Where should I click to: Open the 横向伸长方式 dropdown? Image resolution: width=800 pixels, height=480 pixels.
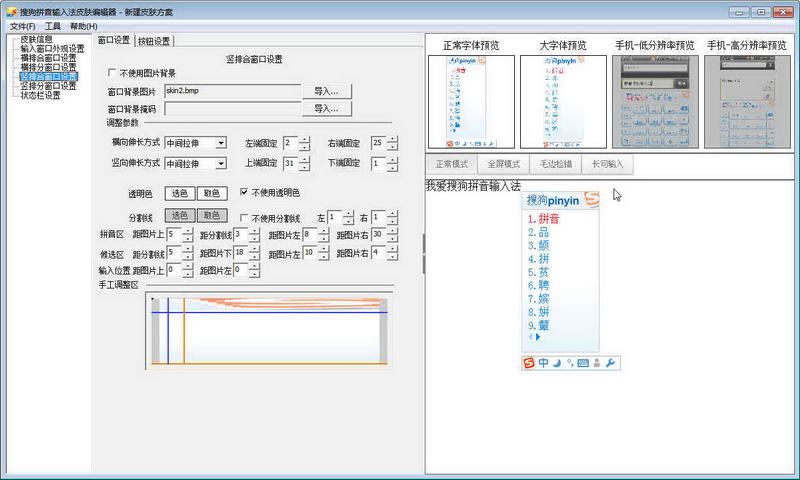(221, 143)
